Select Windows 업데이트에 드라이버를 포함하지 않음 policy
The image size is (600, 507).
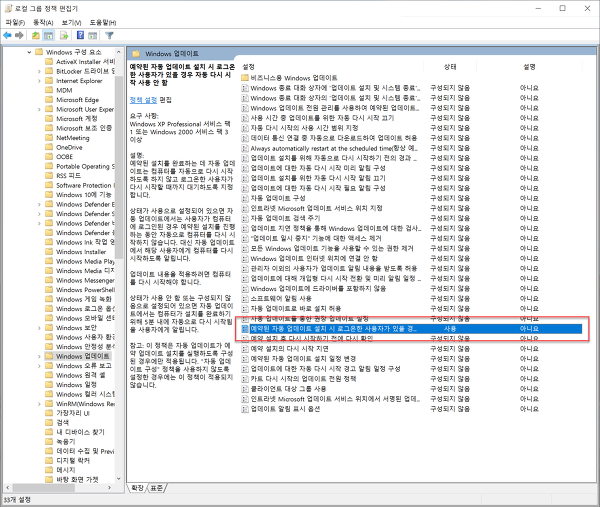(318, 289)
